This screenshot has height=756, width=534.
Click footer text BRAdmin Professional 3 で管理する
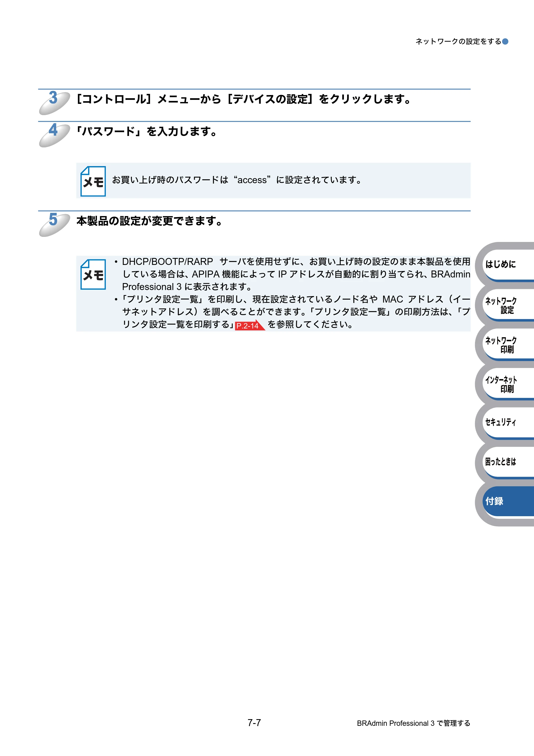pos(414,723)
